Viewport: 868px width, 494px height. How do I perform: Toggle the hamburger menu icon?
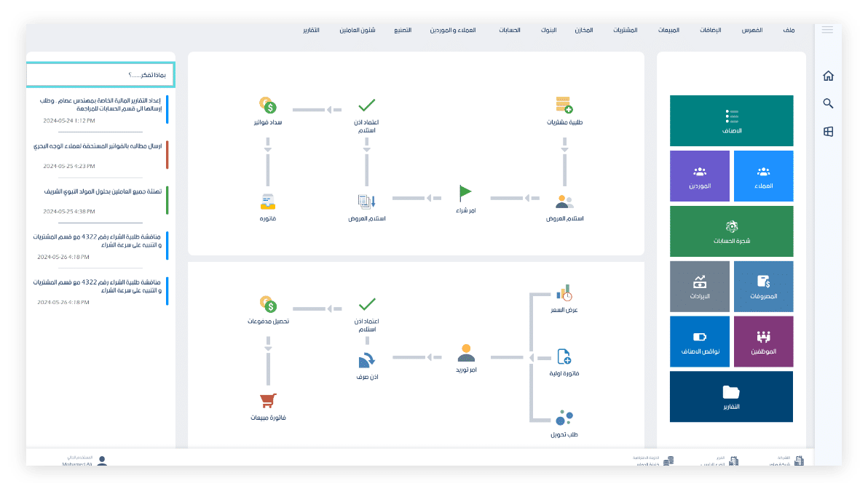[827, 30]
